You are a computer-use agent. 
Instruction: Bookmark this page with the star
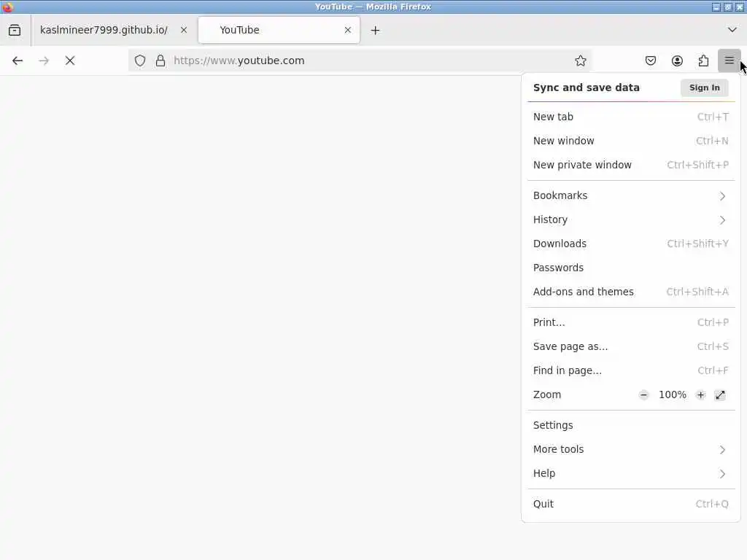(x=580, y=61)
